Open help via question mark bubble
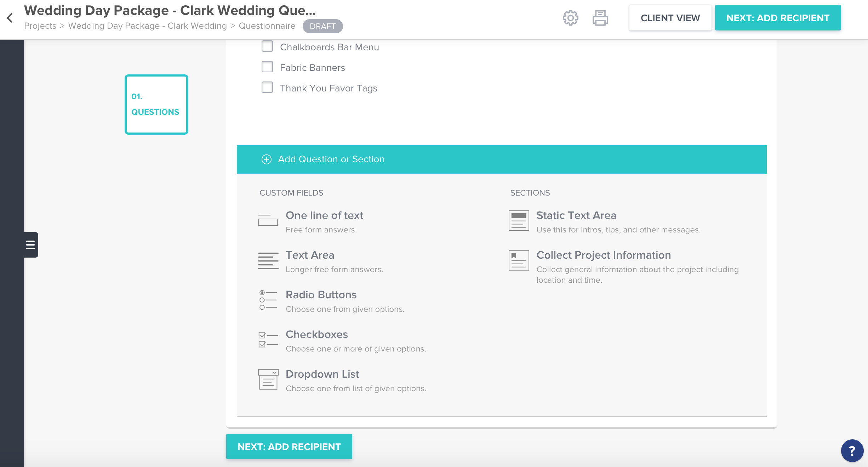The image size is (868, 467). 852,451
